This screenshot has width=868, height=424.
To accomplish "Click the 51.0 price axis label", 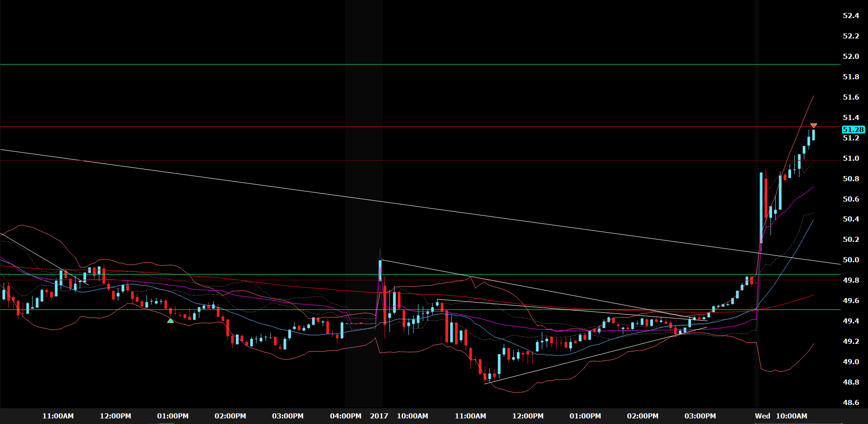I will (851, 158).
